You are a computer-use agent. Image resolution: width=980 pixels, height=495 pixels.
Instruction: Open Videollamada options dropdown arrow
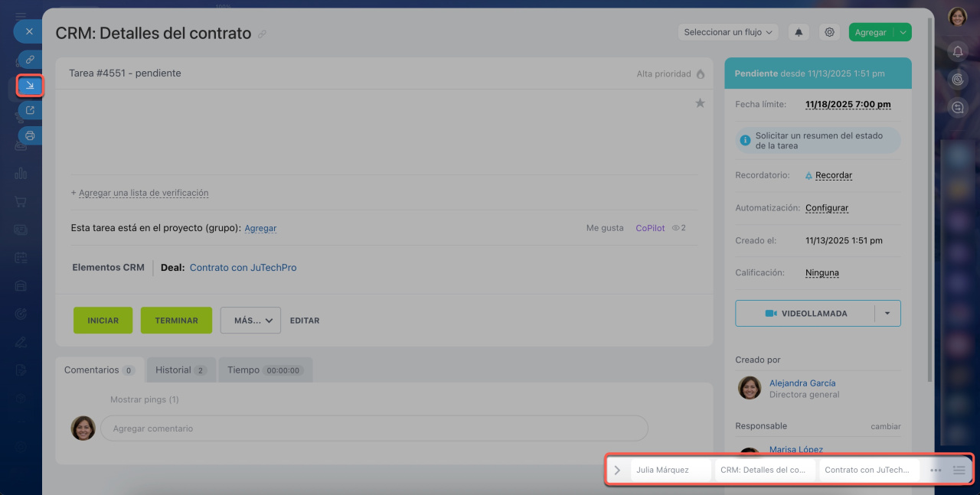pos(887,313)
